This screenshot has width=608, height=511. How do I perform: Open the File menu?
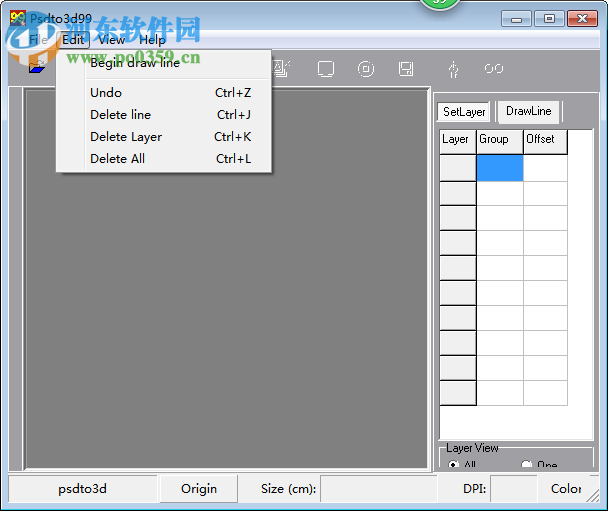[x=38, y=40]
